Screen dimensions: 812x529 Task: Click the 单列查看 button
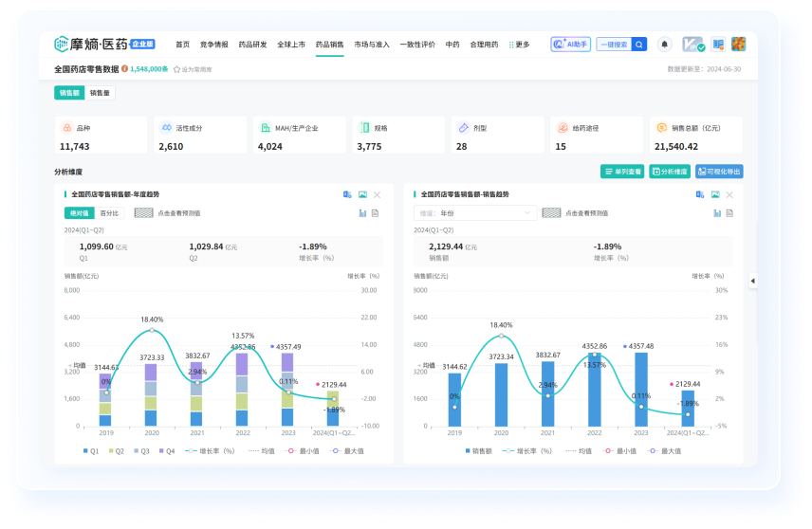pyautogui.click(x=622, y=172)
